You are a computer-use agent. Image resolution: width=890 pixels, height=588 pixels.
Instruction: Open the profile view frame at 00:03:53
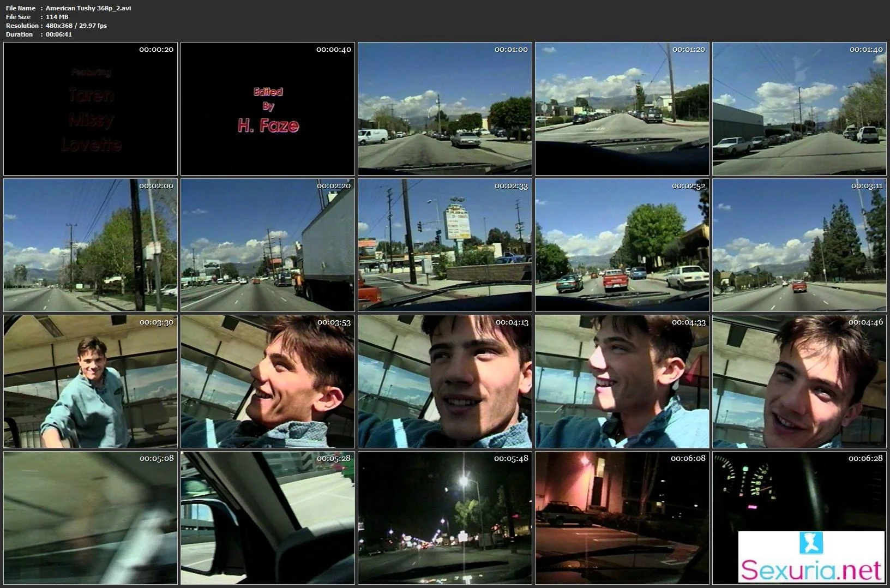tap(268, 381)
